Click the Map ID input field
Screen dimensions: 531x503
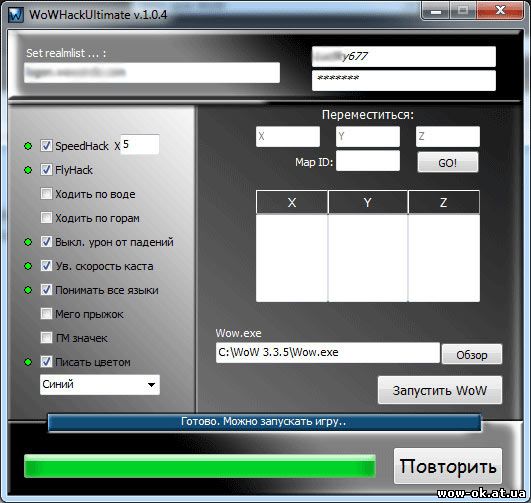tap(368, 161)
